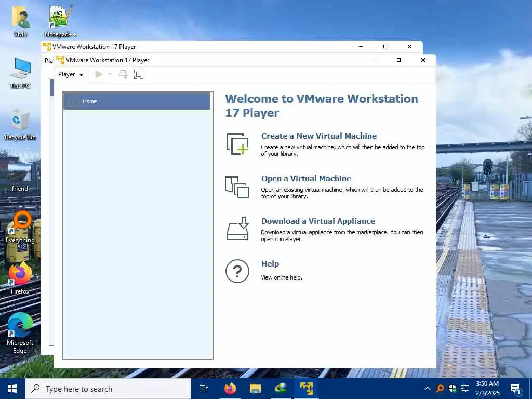532x399 pixels.
Task: Open the globe download manager taskbar icon
Action: pos(281,389)
